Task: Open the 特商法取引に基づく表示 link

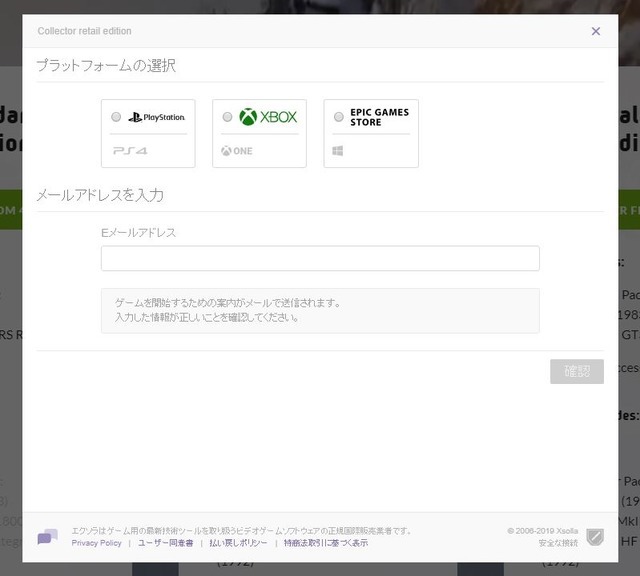Action: coord(326,543)
